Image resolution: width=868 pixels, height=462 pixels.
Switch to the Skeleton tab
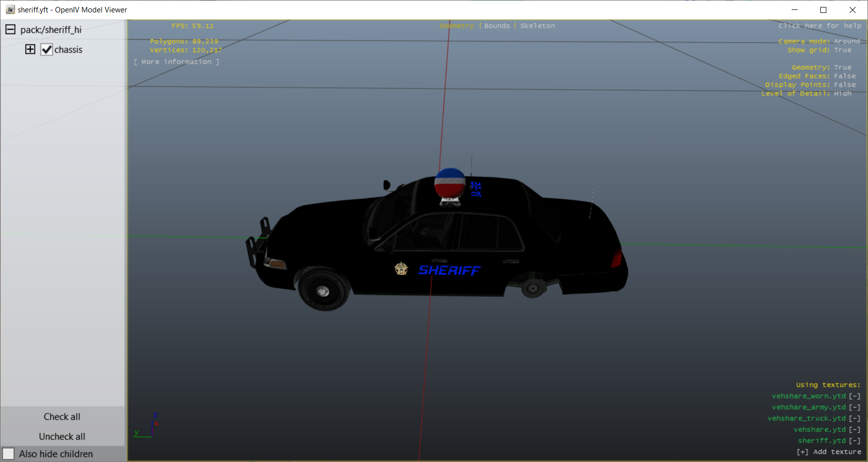(x=537, y=26)
